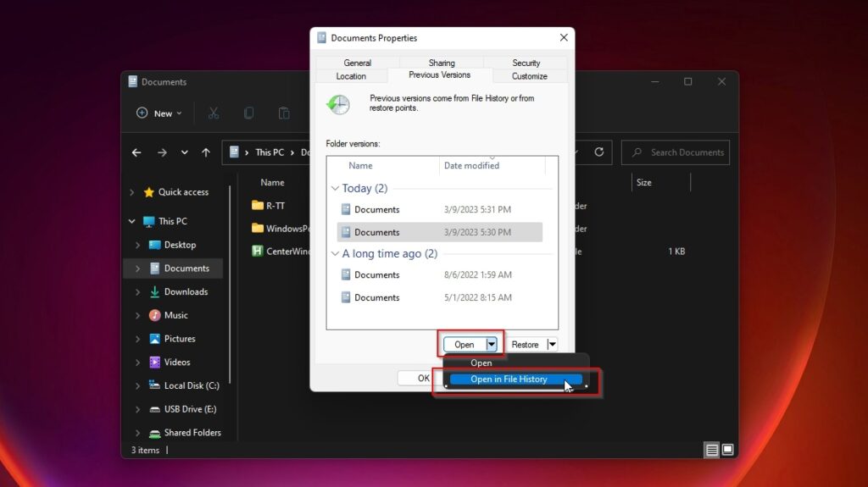Click the star icon beside Quick access
Screen dimensions: 868x487
[148, 192]
